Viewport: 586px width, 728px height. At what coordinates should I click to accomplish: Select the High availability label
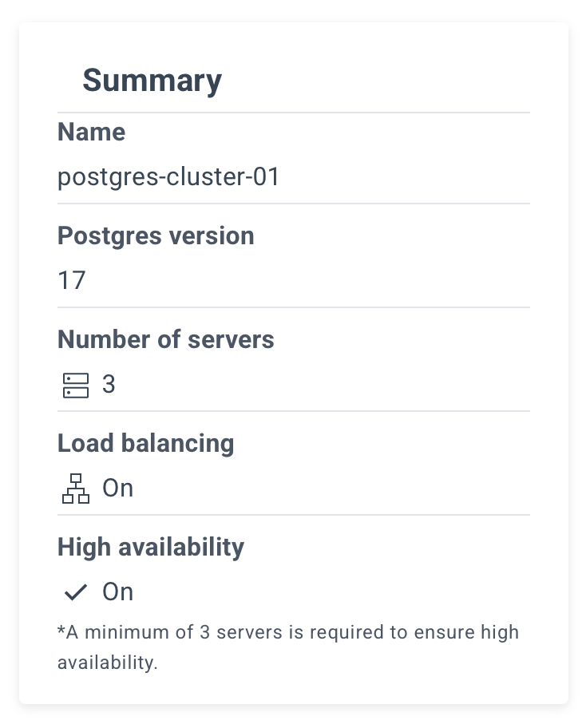coord(151,547)
